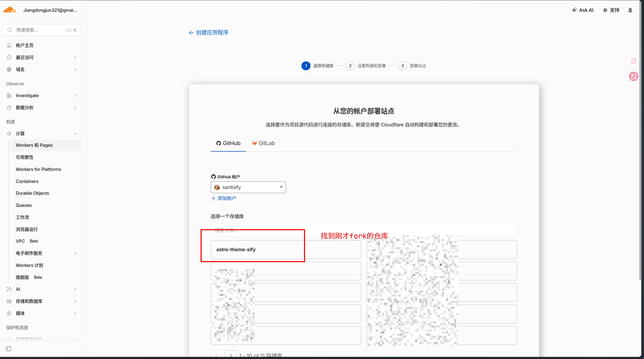644x359 pixels.
Task: Open the user profile icon
Action: (x=630, y=10)
